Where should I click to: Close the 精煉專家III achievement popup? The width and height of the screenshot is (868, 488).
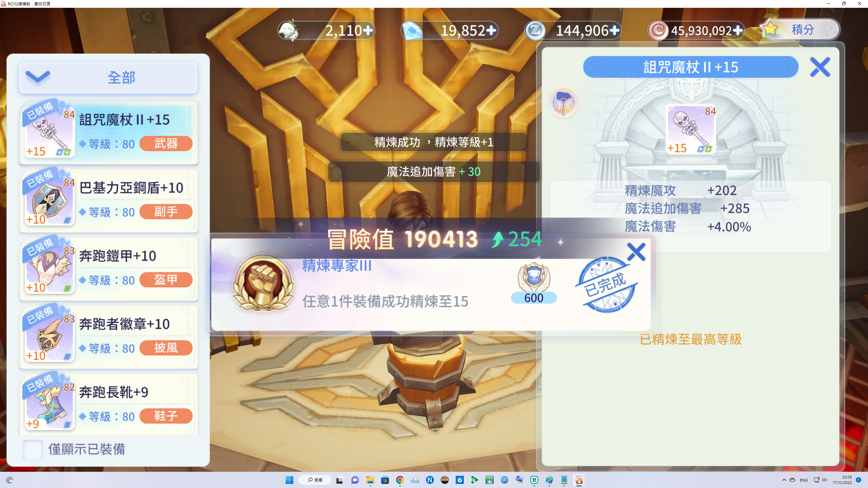pyautogui.click(x=636, y=252)
